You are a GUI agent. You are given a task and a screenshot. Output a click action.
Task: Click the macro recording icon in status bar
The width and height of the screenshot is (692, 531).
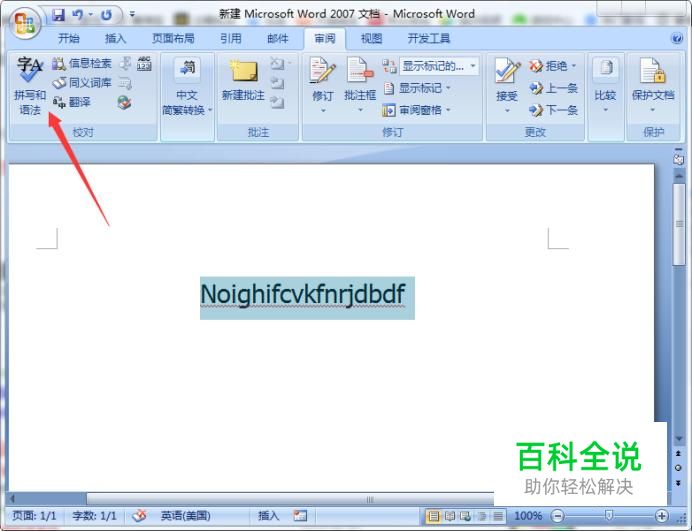coord(300,516)
